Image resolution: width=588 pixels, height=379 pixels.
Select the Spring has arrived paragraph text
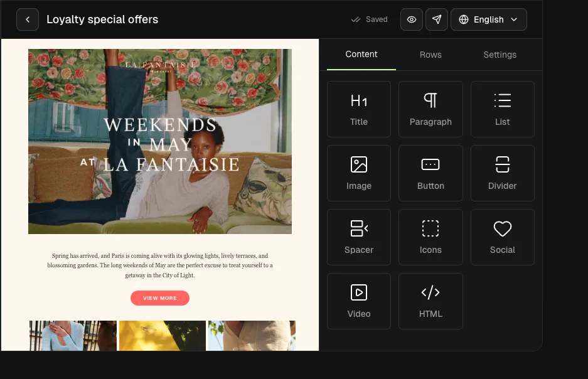click(160, 265)
